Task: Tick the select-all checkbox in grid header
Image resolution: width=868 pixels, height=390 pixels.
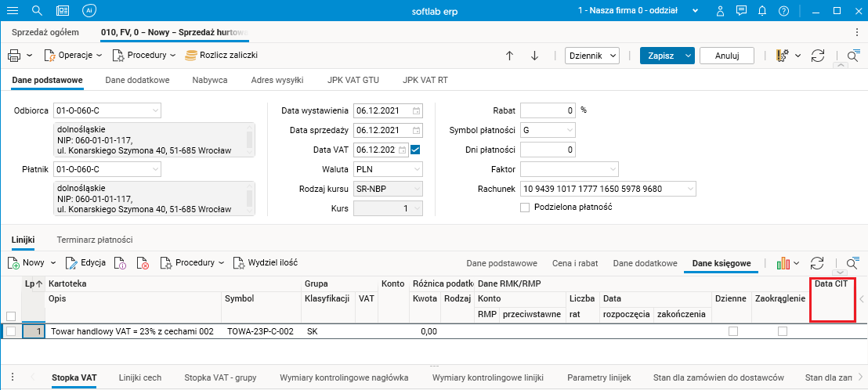Action: 10,316
